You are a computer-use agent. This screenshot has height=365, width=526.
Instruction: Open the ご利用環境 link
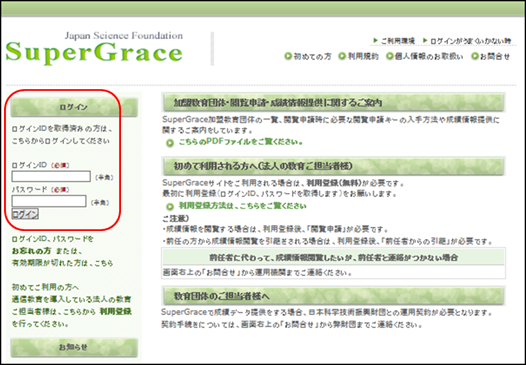[398, 41]
